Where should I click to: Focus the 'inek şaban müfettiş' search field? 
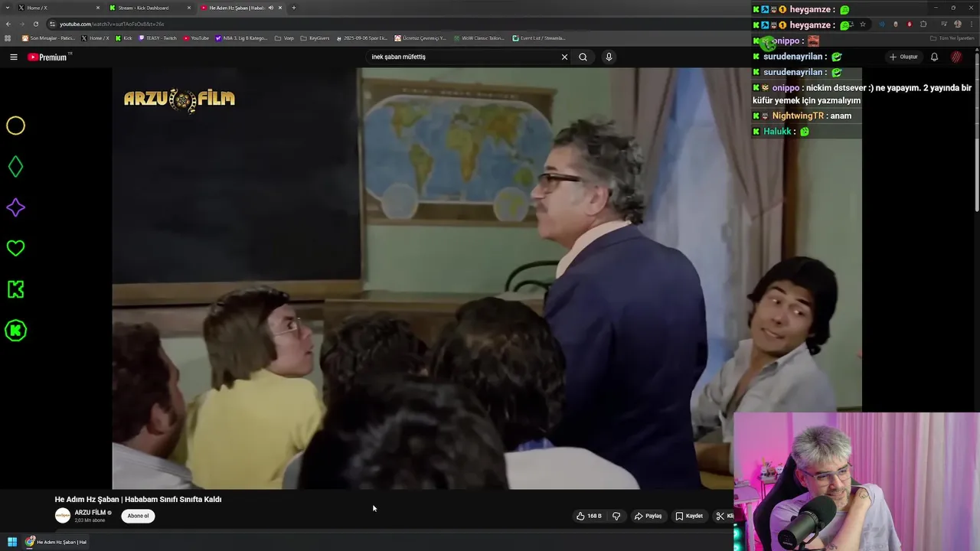[x=462, y=57]
